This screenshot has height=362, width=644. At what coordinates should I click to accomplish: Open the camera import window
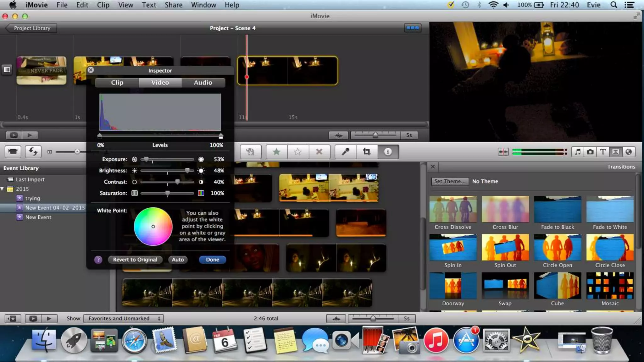click(13, 152)
